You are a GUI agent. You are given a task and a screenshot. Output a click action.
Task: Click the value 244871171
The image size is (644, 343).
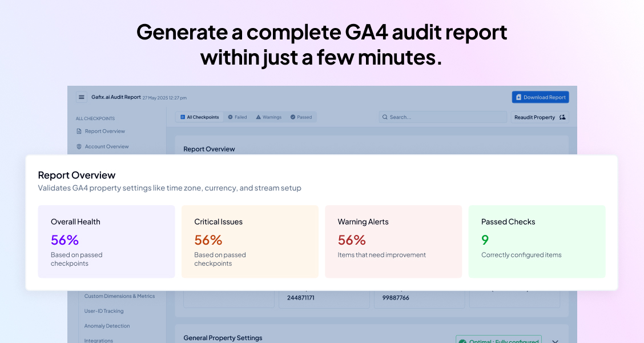pos(301,298)
